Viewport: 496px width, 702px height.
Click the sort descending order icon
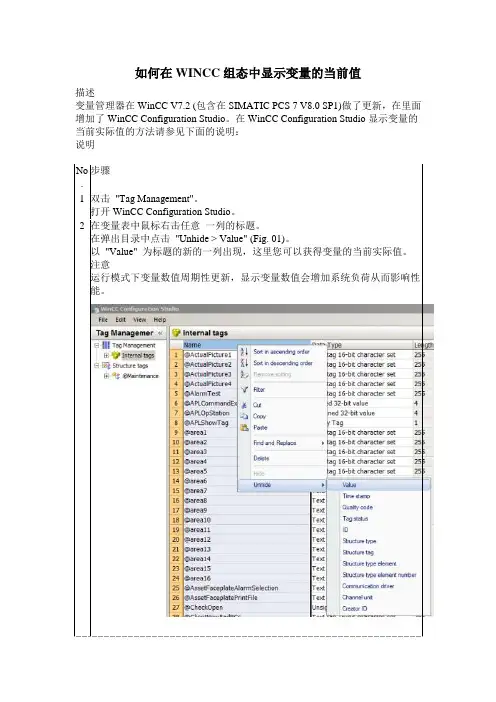tap(244, 363)
